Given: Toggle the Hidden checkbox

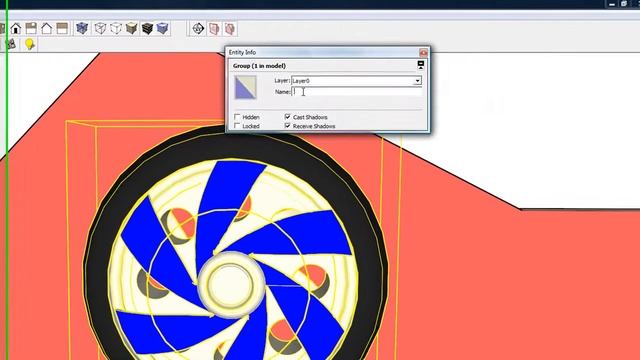Looking at the screenshot, I should (x=237, y=117).
